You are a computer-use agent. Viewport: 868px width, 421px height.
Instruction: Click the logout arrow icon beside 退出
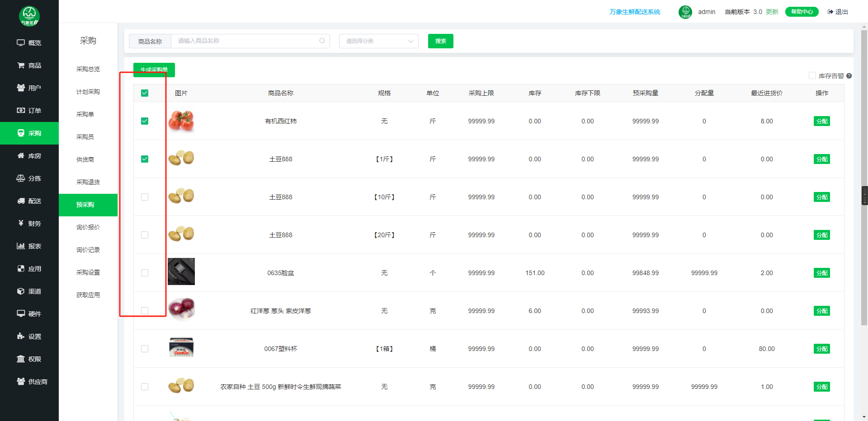[x=830, y=12]
